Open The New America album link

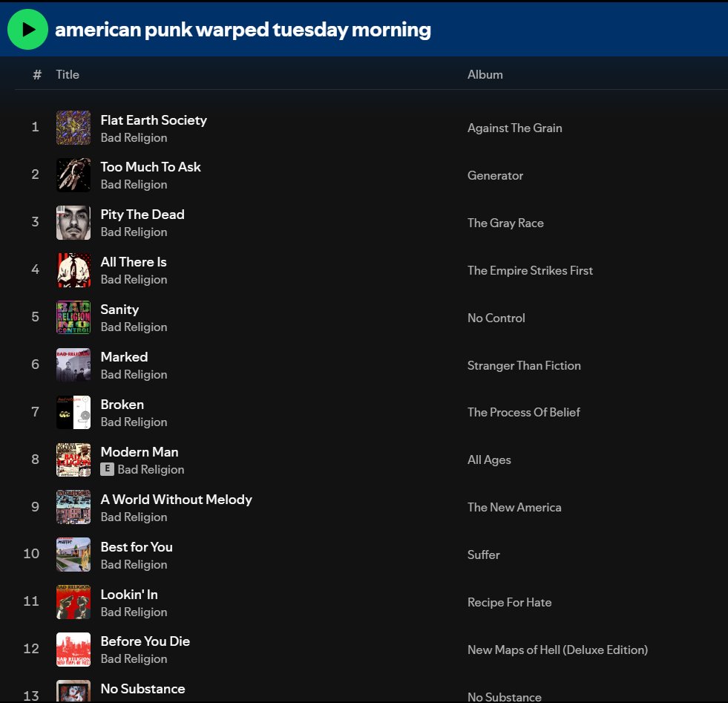pos(514,508)
